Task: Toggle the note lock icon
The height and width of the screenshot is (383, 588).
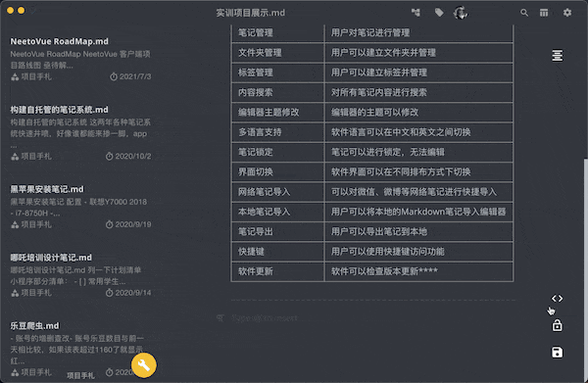Action: click(558, 325)
